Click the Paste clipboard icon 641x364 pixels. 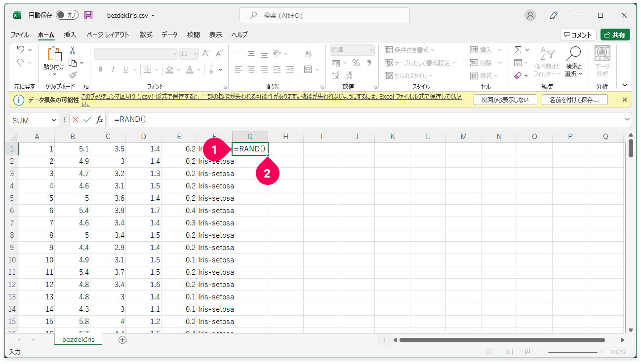click(x=54, y=54)
